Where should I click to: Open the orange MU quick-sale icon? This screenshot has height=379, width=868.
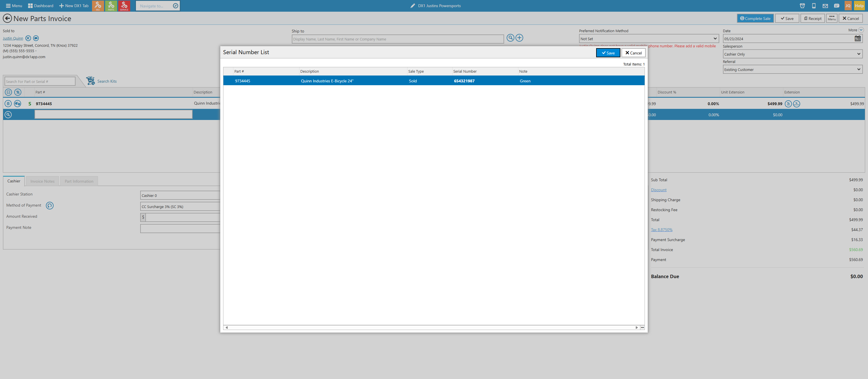click(x=98, y=6)
